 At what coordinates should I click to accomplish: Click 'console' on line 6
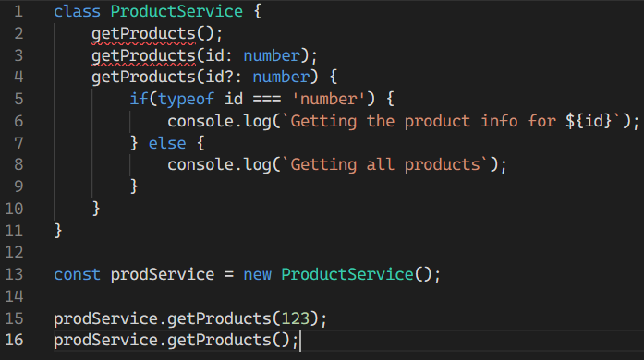click(200, 121)
